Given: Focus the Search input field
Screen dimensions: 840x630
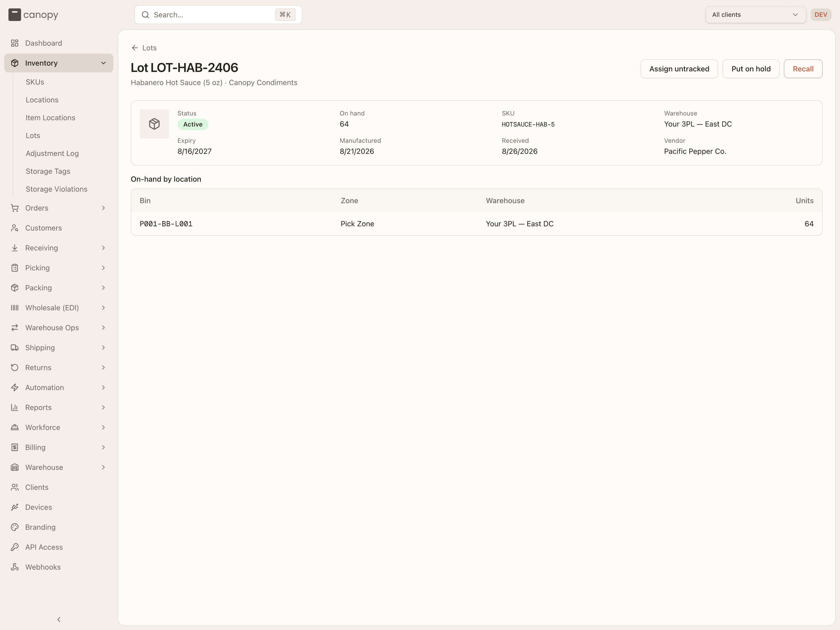Looking at the screenshot, I should pos(218,15).
